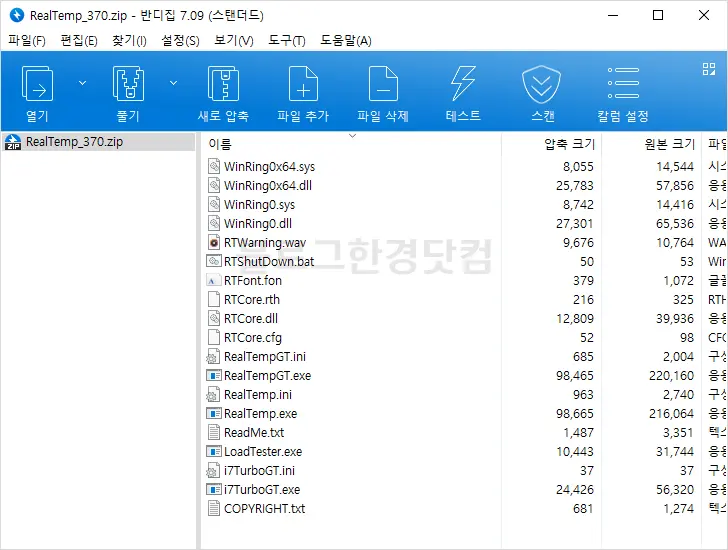
Task: Open the 도구(T) menu
Action: (x=286, y=41)
